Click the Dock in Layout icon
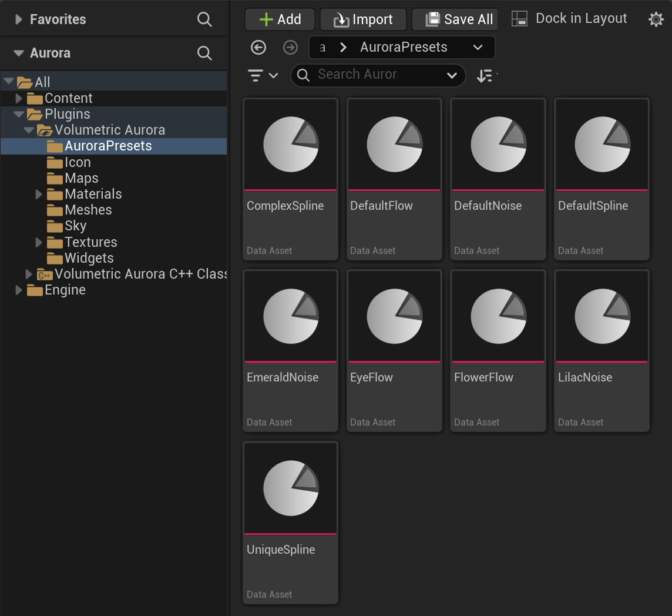 519,19
